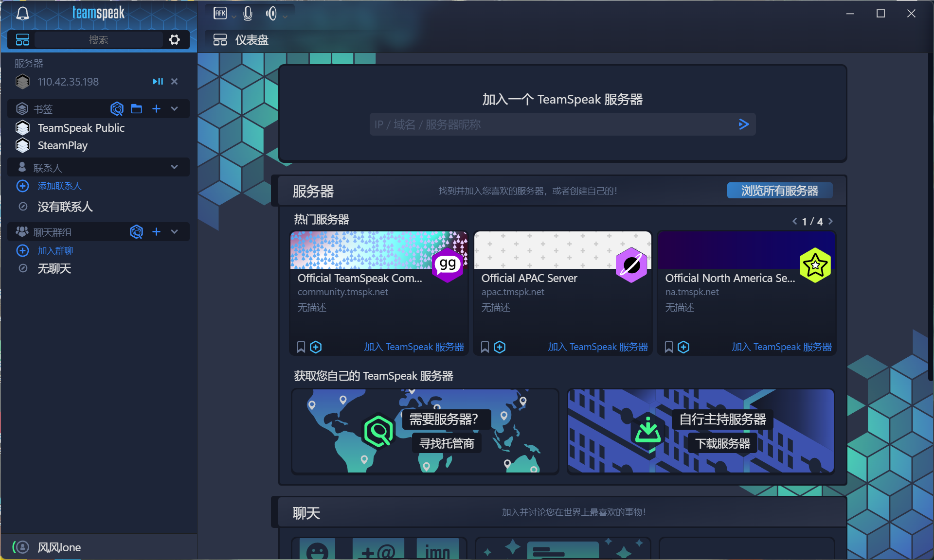Click the add-contact plus icon
The image size is (934, 560).
pos(23,186)
